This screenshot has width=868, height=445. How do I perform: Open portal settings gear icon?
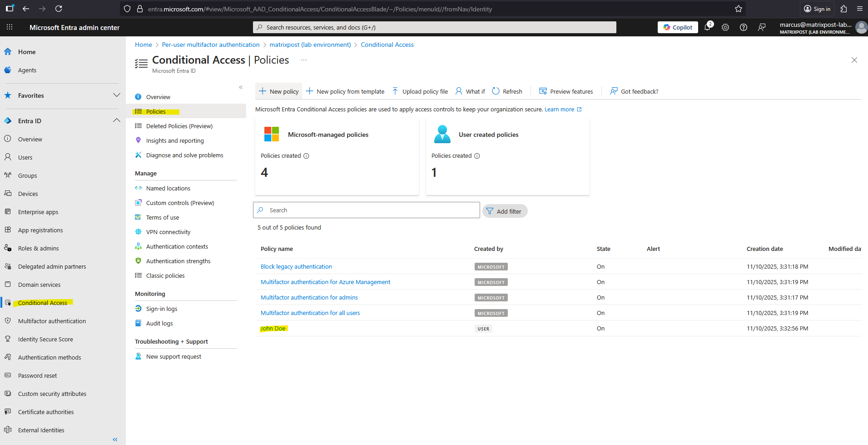[725, 27]
